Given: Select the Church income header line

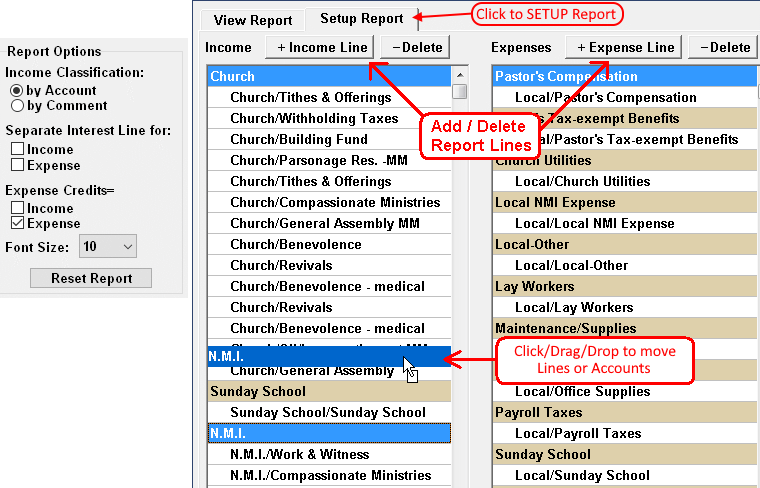Looking at the screenshot, I should click(328, 76).
